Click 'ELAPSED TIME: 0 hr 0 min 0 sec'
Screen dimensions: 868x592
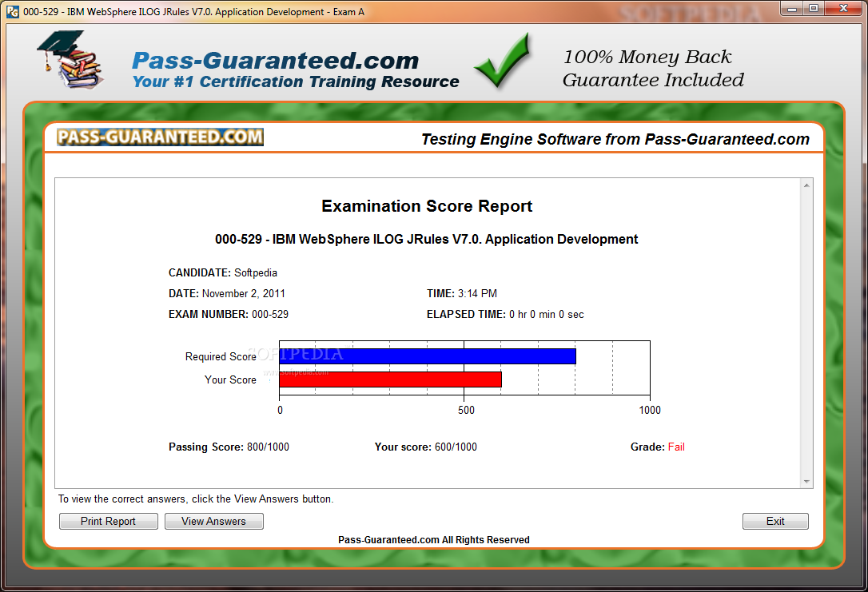click(x=505, y=314)
